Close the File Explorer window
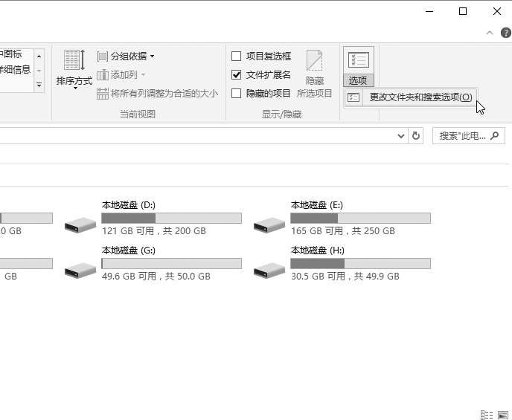Image resolution: width=512 pixels, height=420 pixels. (x=496, y=11)
